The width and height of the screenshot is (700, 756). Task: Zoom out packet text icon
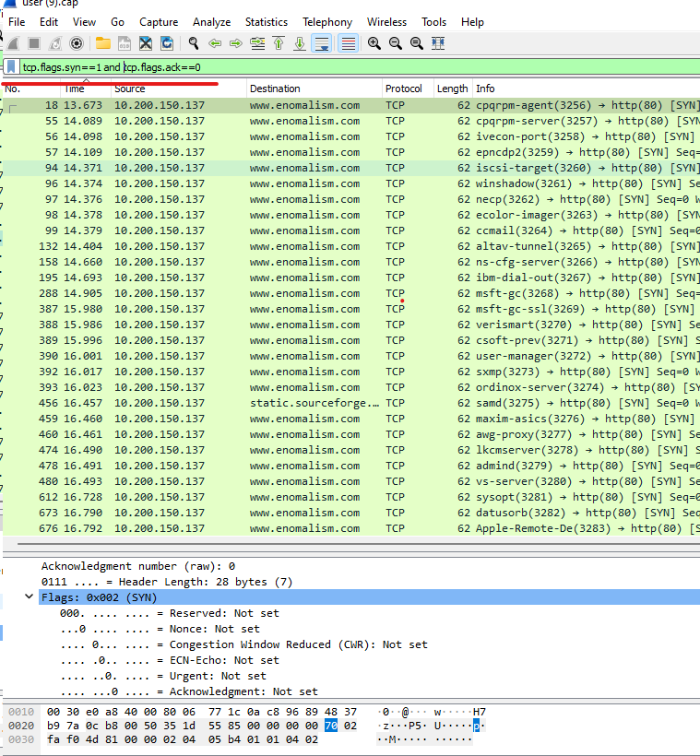395,43
